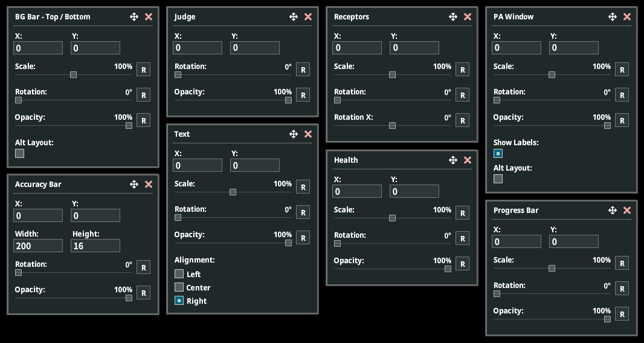Click the Progress Bar Y input field
Screen dimensions: 644x343
pyautogui.click(x=574, y=241)
